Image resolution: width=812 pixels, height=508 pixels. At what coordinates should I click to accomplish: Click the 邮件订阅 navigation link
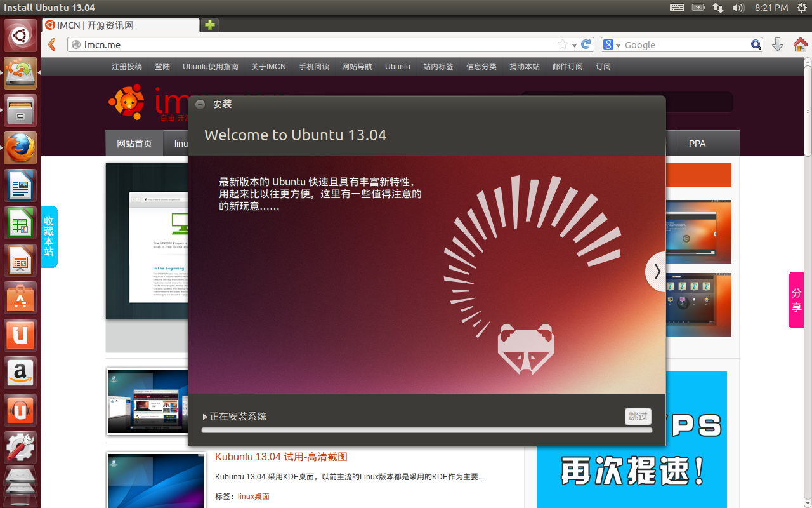(x=568, y=67)
